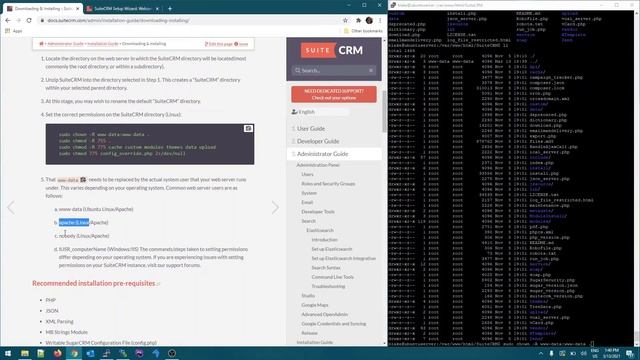640x360 pixels.
Task: Click the Issue link in the breadcrumb bar
Action: pyautogui.click(x=241, y=44)
